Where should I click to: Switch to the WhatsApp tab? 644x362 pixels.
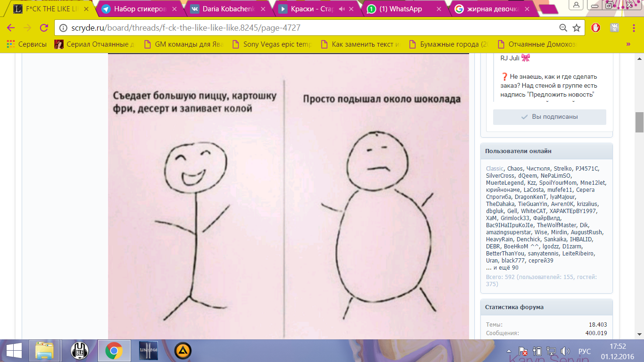pos(401,8)
